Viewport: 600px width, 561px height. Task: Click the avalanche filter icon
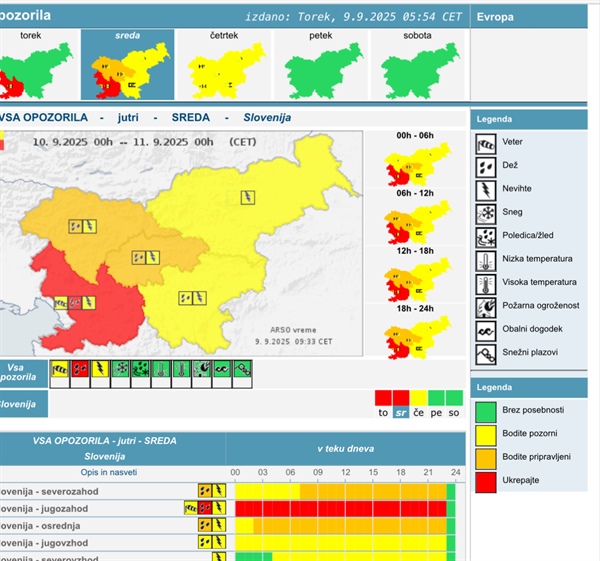tap(242, 369)
